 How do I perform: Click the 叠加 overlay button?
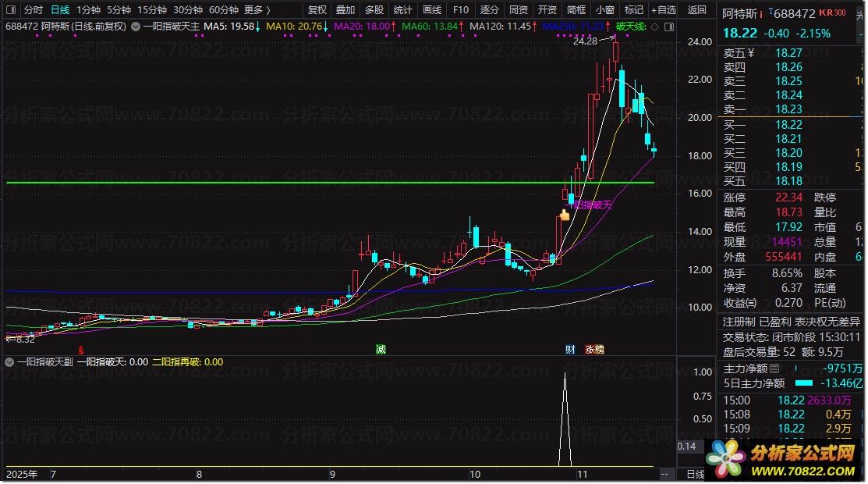click(x=345, y=9)
